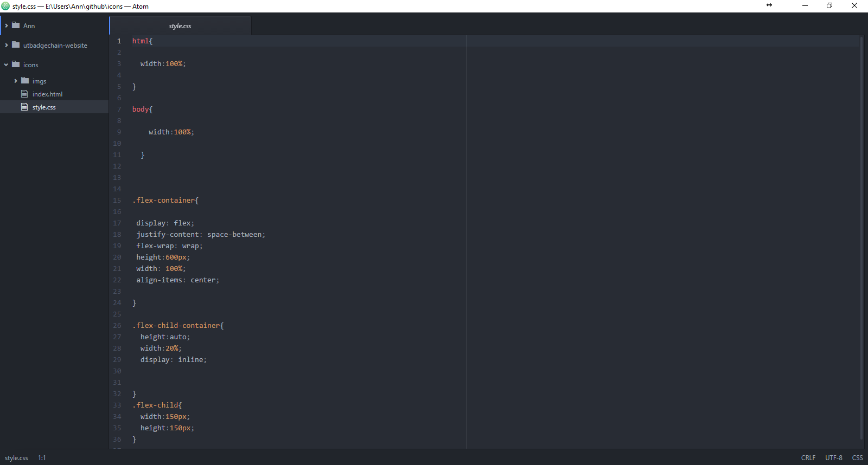868x465 pixels.
Task: Close the Atom window
Action: pyautogui.click(x=854, y=6)
